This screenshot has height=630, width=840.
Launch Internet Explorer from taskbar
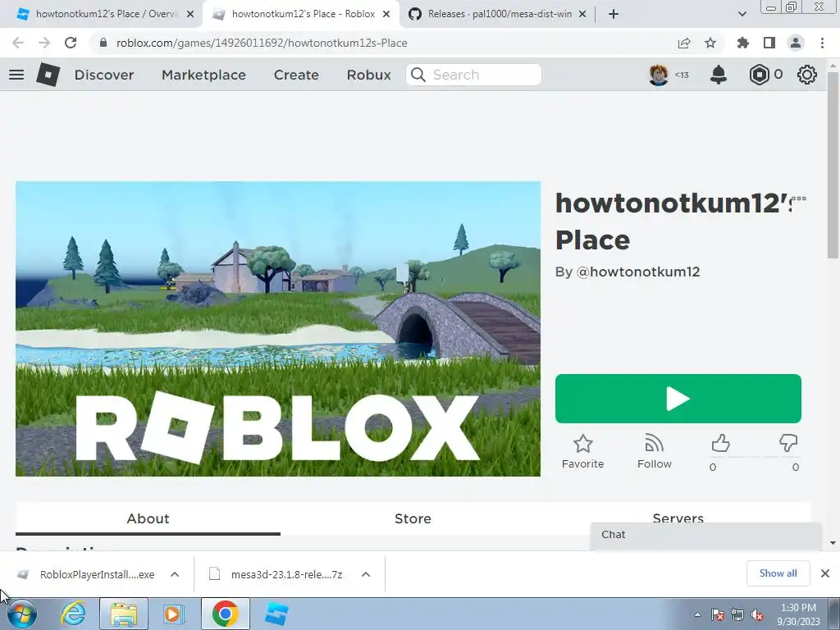[72, 614]
